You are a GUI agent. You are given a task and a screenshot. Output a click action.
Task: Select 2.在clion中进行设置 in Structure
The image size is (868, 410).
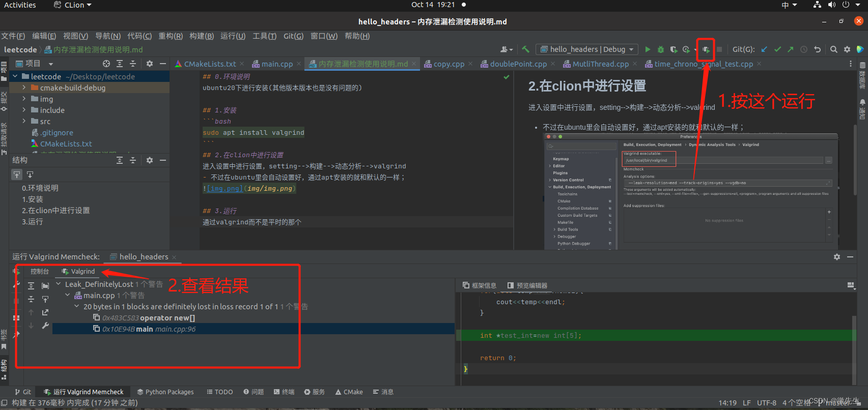(x=56, y=211)
